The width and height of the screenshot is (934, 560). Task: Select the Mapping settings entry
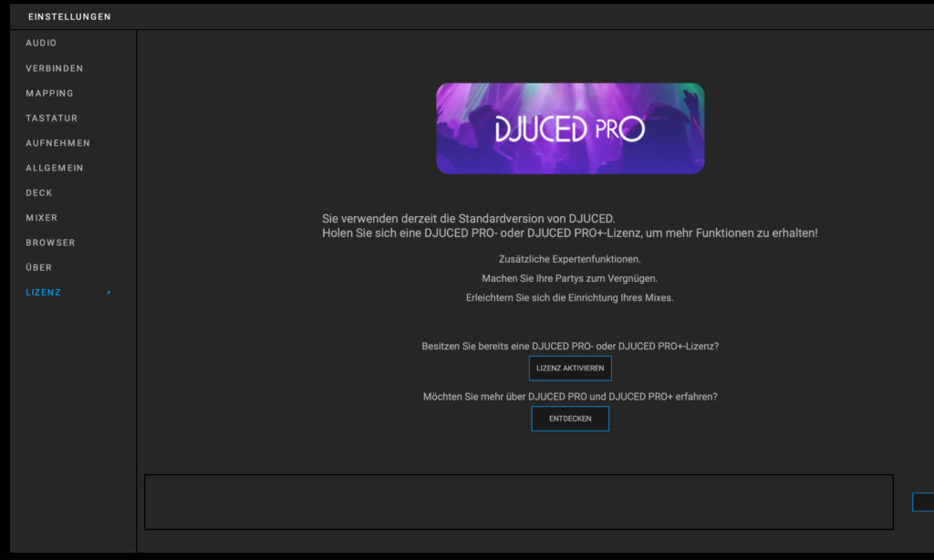(x=49, y=94)
